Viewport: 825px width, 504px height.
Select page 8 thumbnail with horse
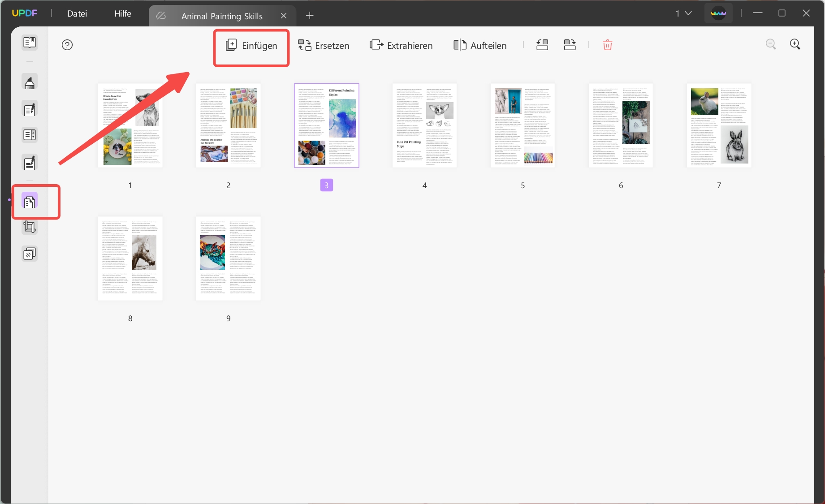point(130,258)
